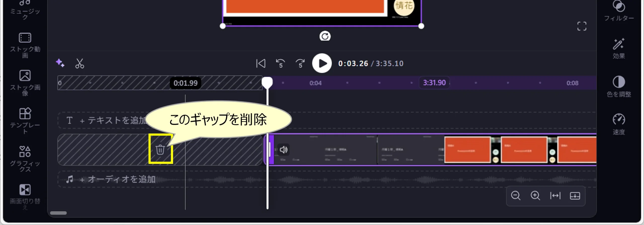Skip forward 5 seconds
644x225 pixels.
(300, 63)
